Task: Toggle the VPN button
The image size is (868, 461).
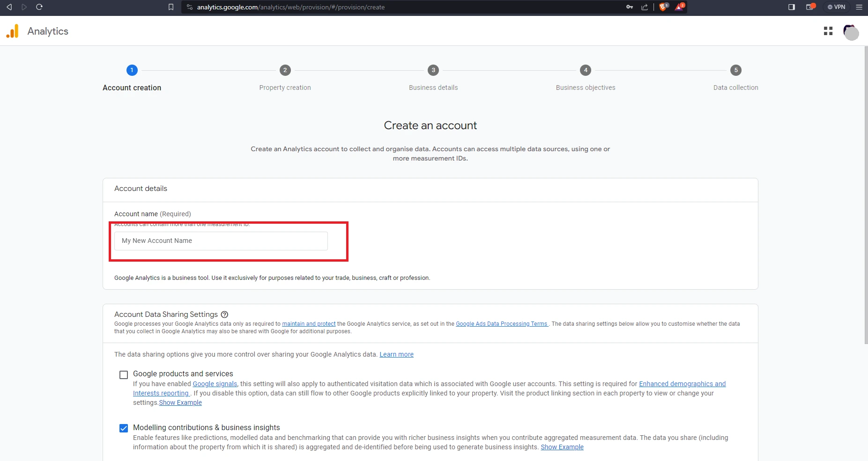Action: pos(837,7)
